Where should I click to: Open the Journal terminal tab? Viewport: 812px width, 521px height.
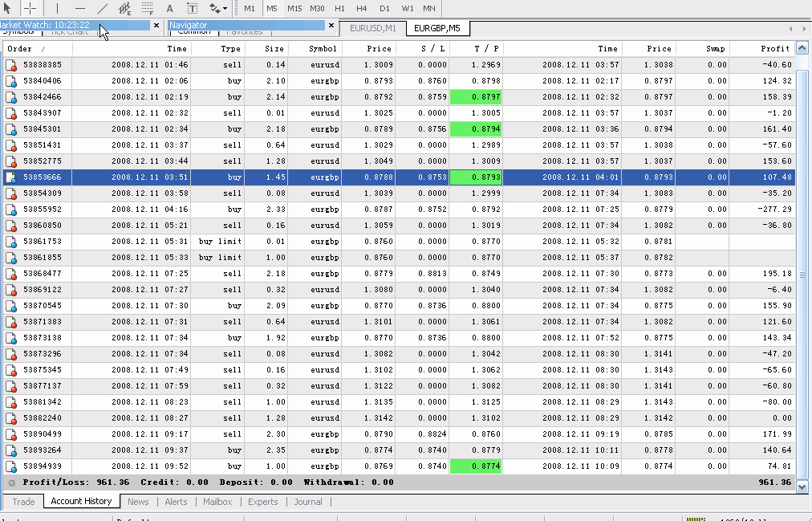308,502
